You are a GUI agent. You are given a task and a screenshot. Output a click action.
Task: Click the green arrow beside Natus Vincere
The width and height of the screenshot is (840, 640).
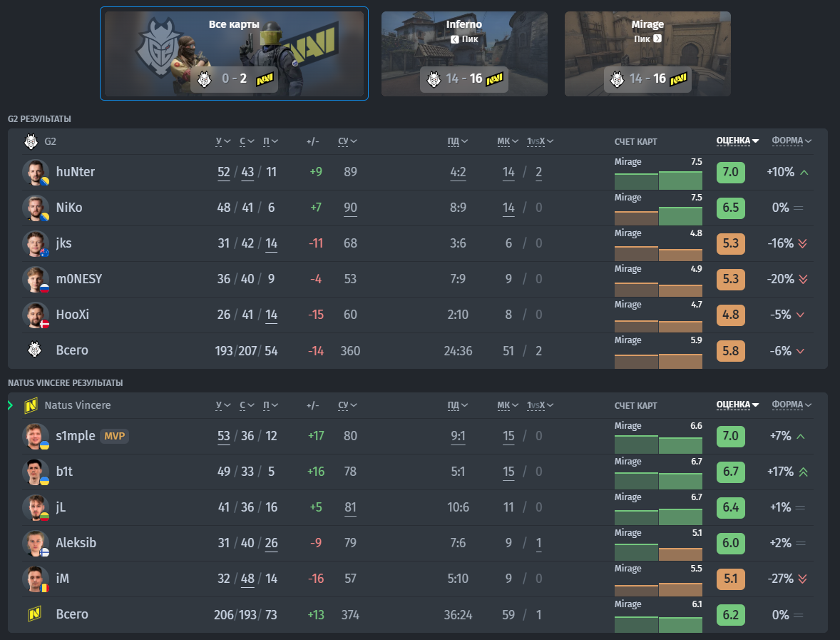pos(10,405)
